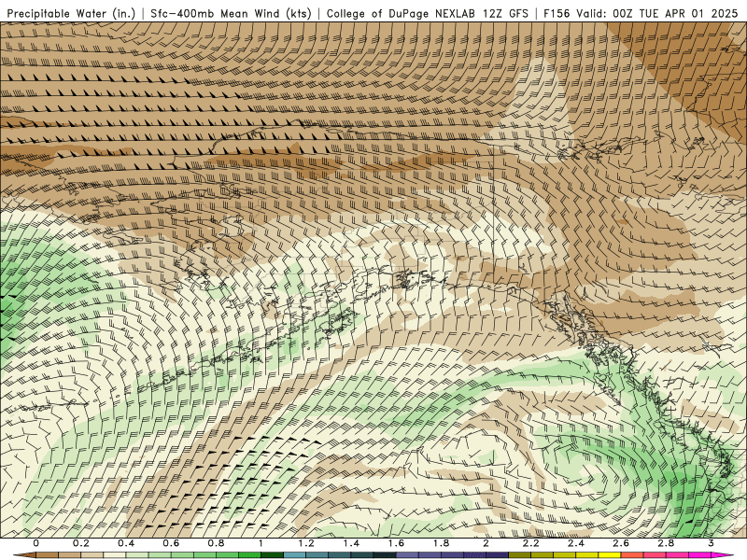747x560 pixels.
Task: Click the '3' color bar label
Action: pyautogui.click(x=711, y=543)
